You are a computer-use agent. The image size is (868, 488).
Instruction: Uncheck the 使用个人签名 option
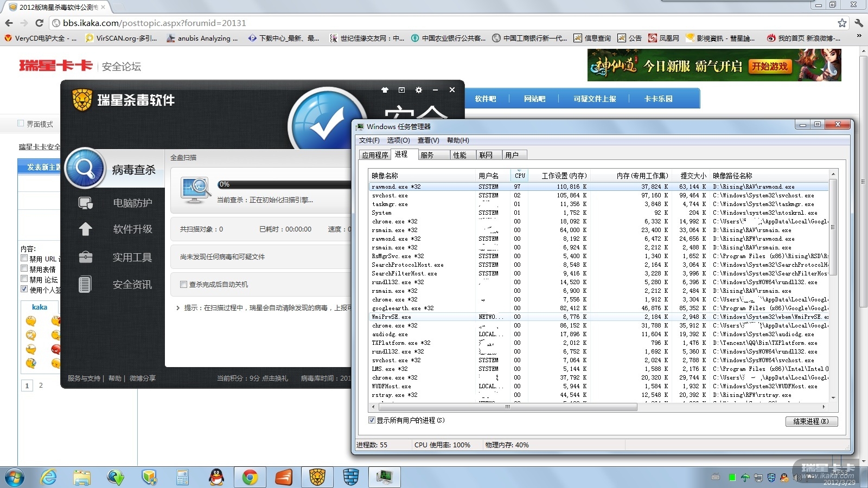coord(24,289)
